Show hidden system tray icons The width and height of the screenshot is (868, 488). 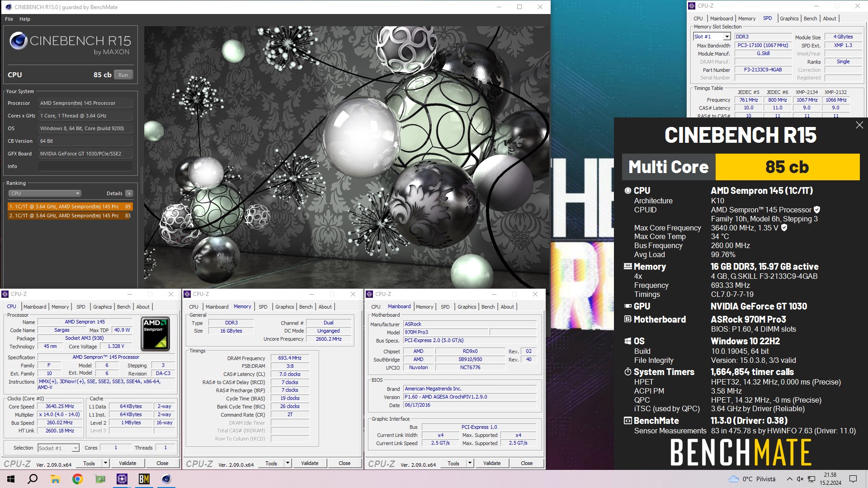(x=789, y=479)
